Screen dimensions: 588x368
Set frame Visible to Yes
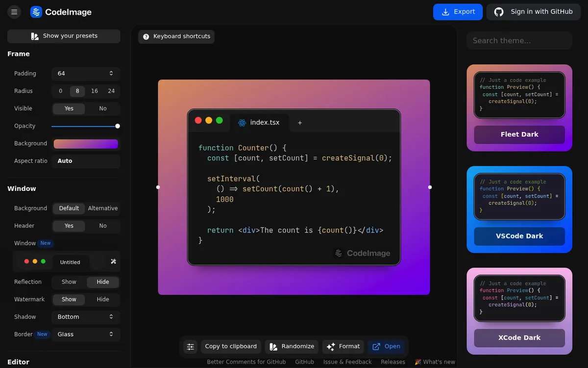[x=69, y=108]
